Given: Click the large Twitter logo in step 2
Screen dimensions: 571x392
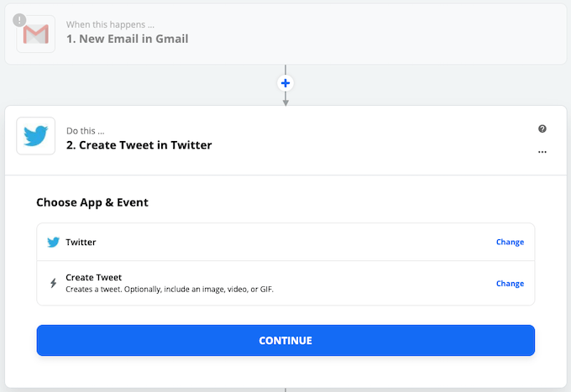Looking at the screenshot, I should (x=36, y=136).
